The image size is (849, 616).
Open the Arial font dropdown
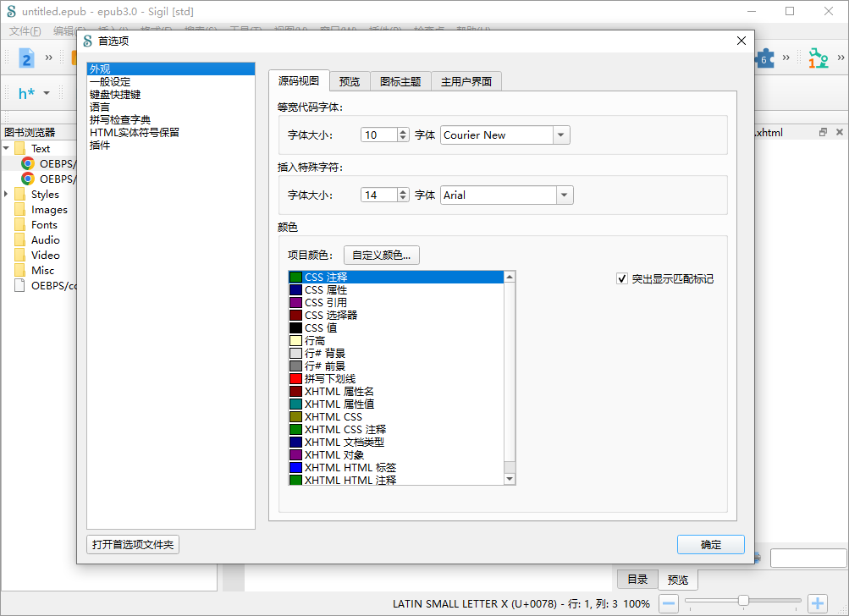tap(564, 194)
